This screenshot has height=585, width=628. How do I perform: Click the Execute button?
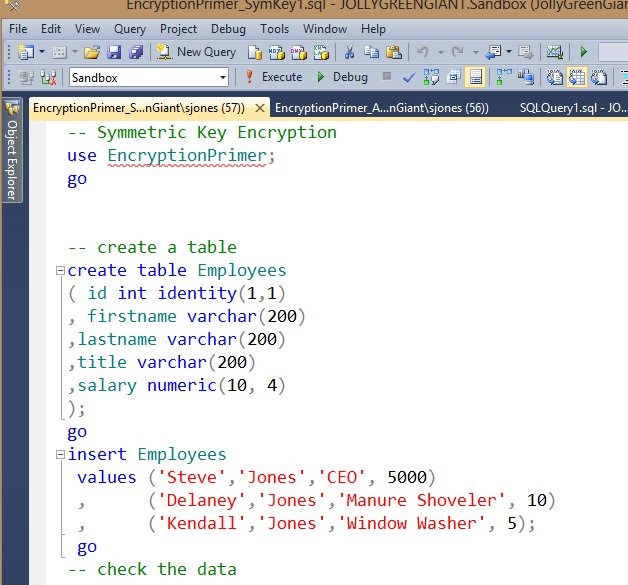(x=273, y=77)
